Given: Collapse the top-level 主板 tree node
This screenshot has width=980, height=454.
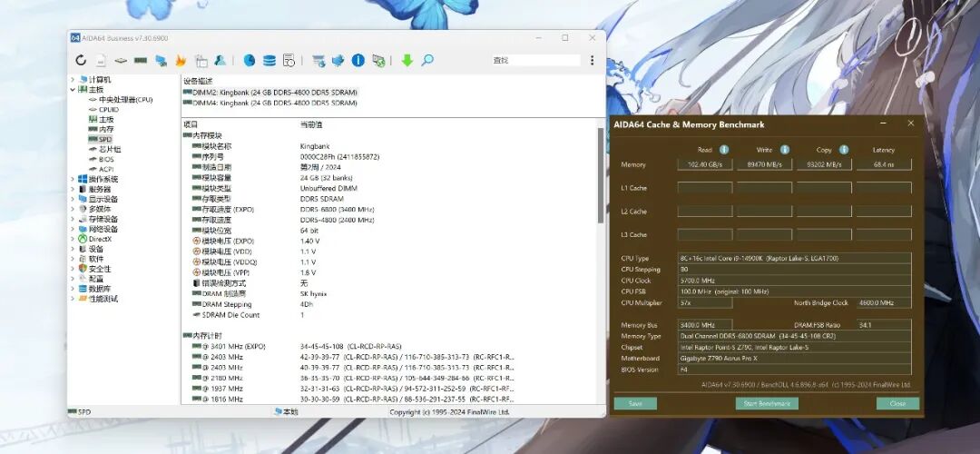Looking at the screenshot, I should click(73, 90).
